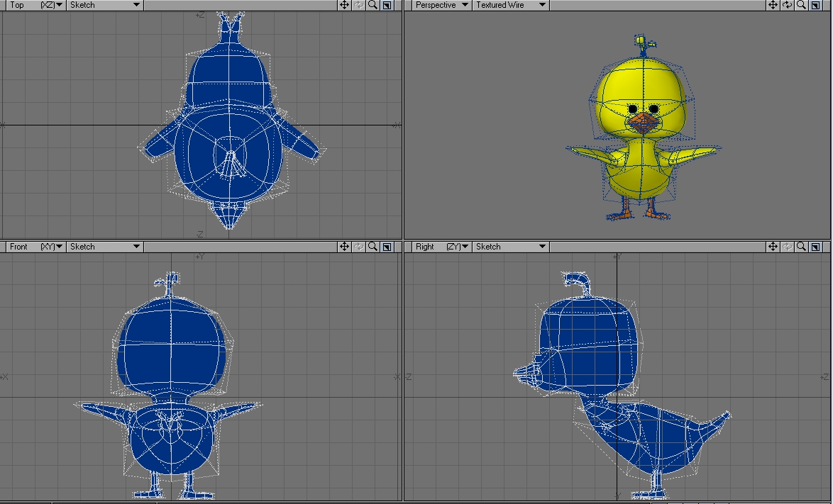
Task: Click the zoom magnifier in the Front viewport
Action: (373, 247)
